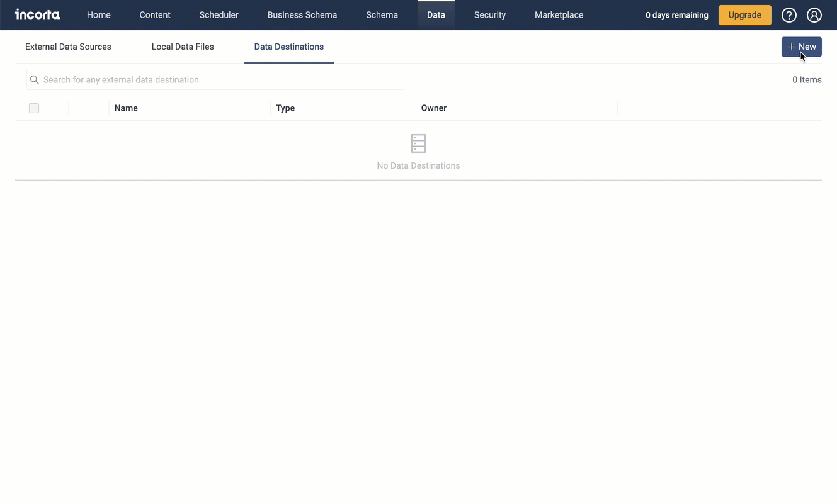Viewport: 837px width, 504px height.
Task: Select the Data Destinations tab
Action: tap(289, 47)
